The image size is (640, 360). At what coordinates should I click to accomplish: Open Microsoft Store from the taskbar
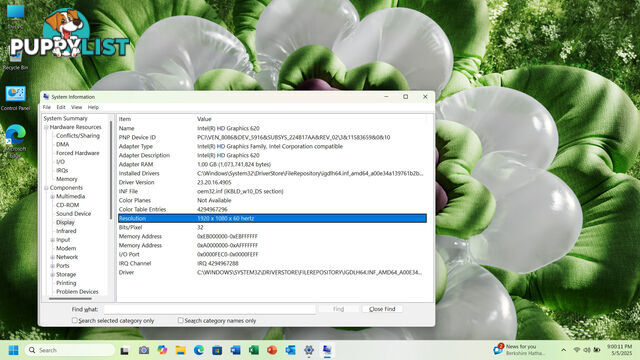[x=217, y=350]
